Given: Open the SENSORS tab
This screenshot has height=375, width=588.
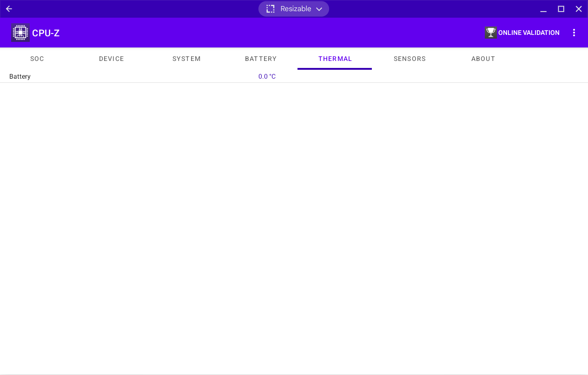Looking at the screenshot, I should pyautogui.click(x=410, y=59).
